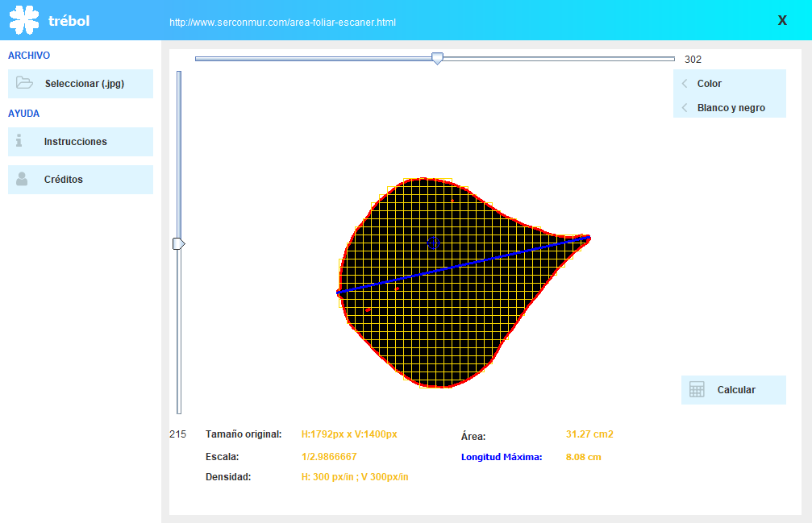Click the area result 31.27 cm2
The image size is (812, 523).
tap(589, 434)
